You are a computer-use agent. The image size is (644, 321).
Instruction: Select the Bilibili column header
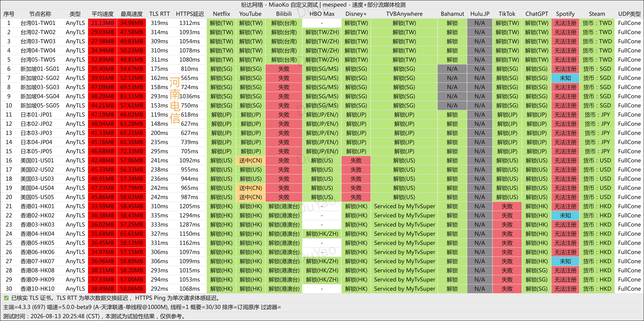pos(284,14)
